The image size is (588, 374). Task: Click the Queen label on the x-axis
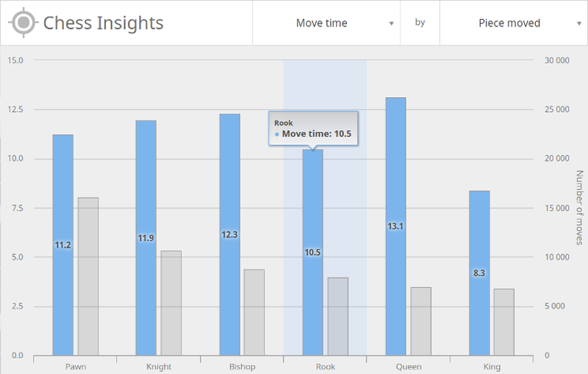tap(408, 366)
